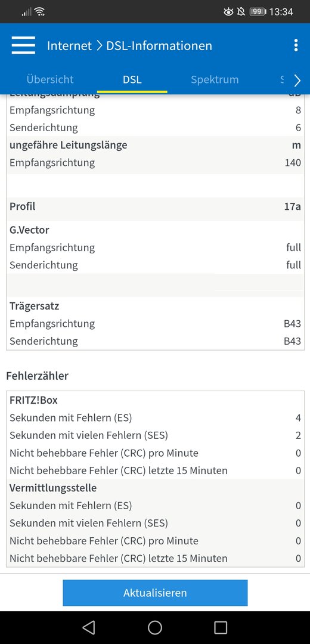This screenshot has height=644, width=310.
Task: Open the Spektrum tab
Action: pos(215,79)
